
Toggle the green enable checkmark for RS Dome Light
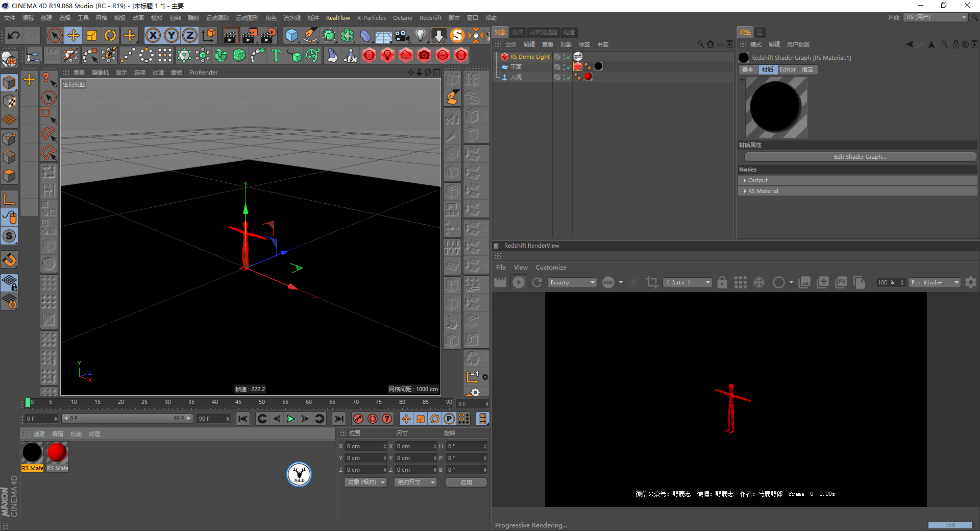click(569, 57)
